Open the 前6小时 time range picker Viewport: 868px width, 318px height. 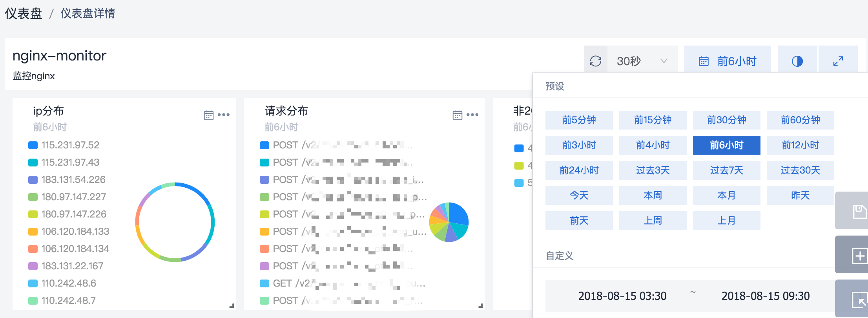click(727, 61)
